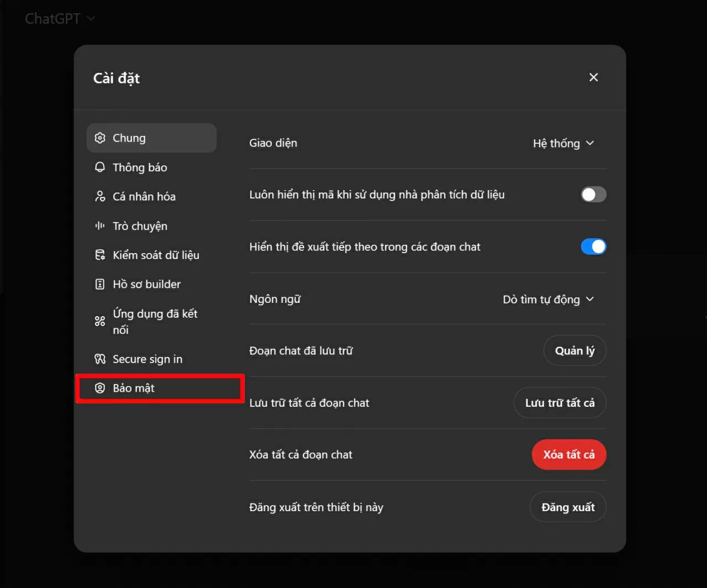Image resolution: width=707 pixels, height=588 pixels.
Task: Click the person icon for Cá nhân hóa
Action: pyautogui.click(x=100, y=196)
